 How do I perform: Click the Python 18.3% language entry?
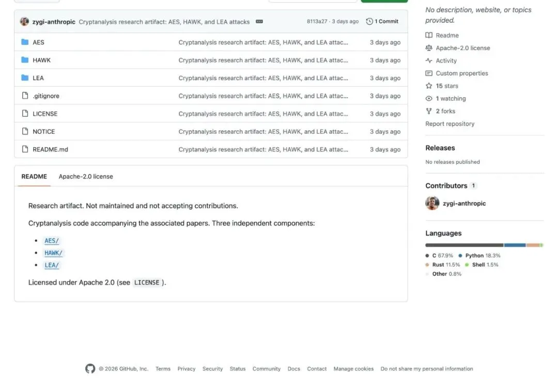pos(479,256)
